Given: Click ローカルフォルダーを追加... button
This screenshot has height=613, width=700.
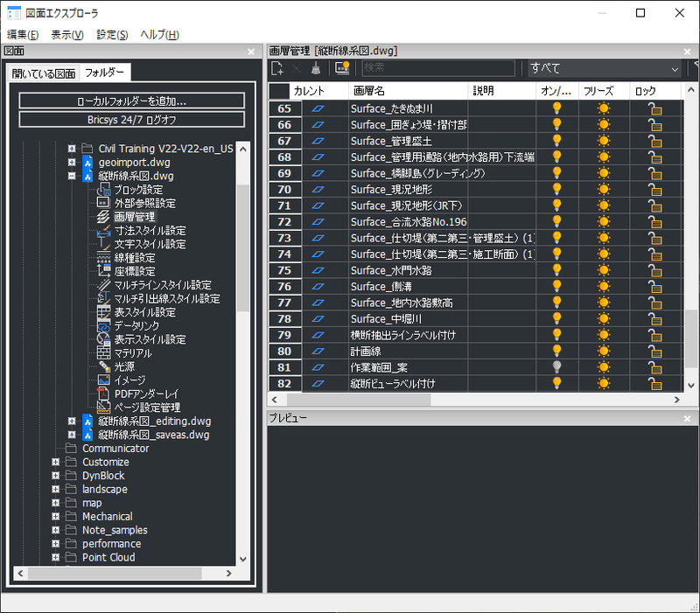Looking at the screenshot, I should point(132,101).
